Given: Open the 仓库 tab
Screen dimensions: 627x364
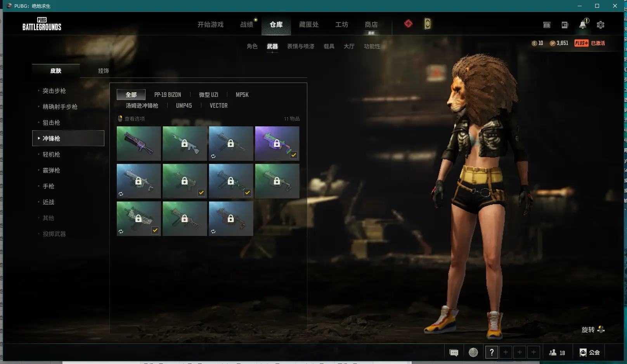Looking at the screenshot, I should [276, 24].
